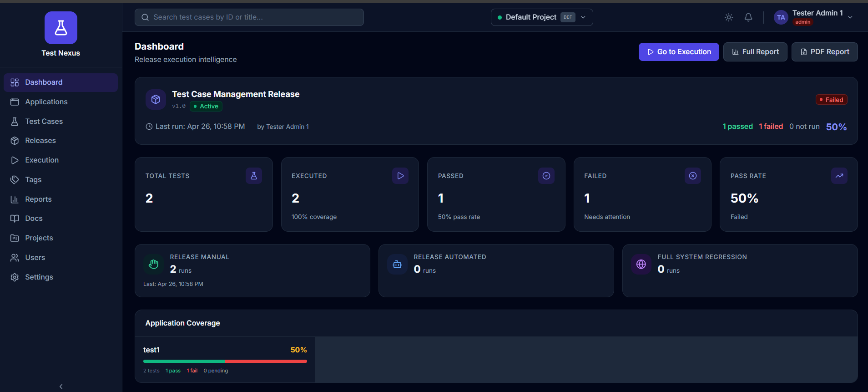Viewport: 868px width, 392px height.
Task: Click the Releases package icon
Action: pyautogui.click(x=15, y=141)
